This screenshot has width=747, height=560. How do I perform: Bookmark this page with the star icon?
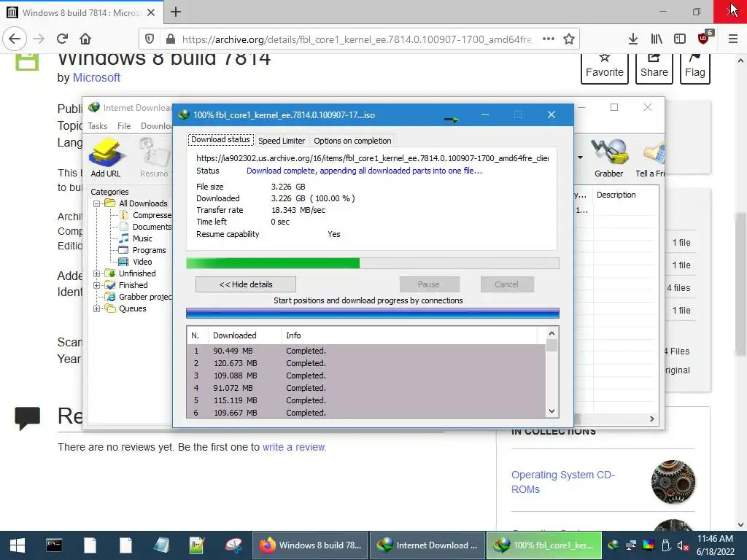pyautogui.click(x=569, y=39)
